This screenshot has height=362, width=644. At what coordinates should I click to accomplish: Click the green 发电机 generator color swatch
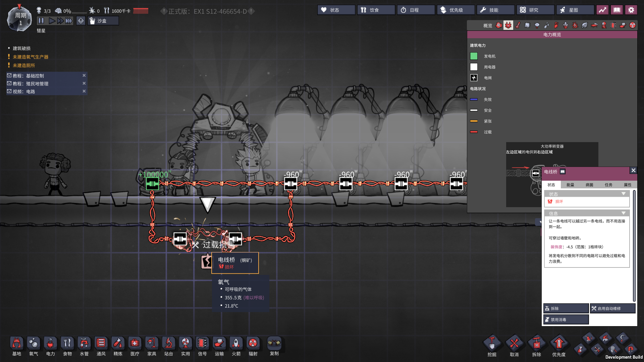pos(474,56)
